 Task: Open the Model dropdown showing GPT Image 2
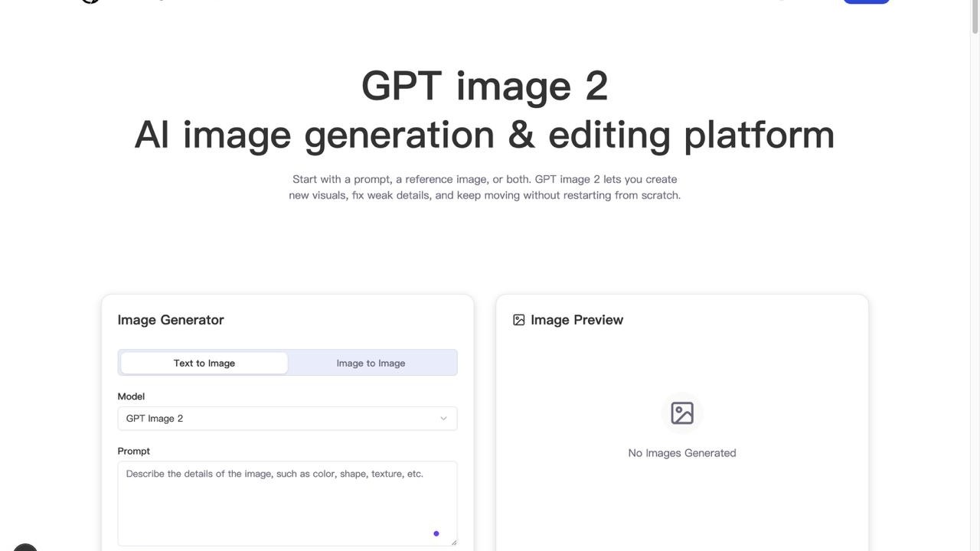point(287,419)
